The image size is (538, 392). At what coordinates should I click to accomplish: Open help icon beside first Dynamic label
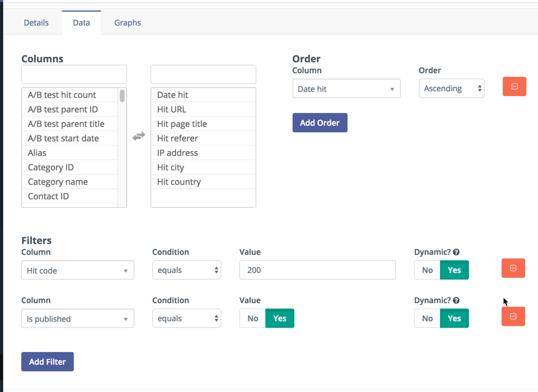(x=456, y=252)
